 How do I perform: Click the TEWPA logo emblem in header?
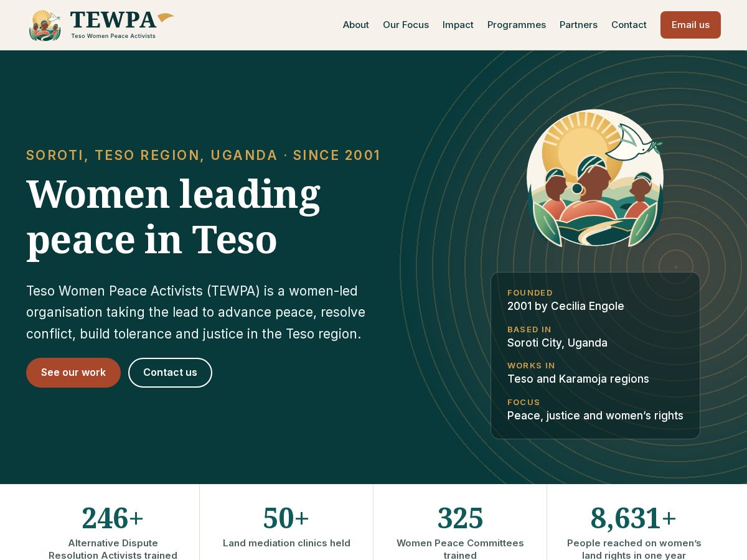[45, 26]
